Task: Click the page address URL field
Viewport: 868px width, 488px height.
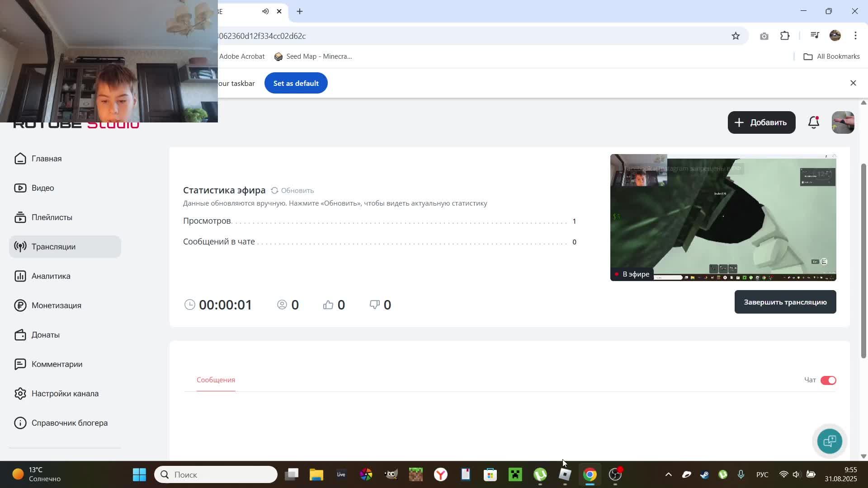Action: 470,36
